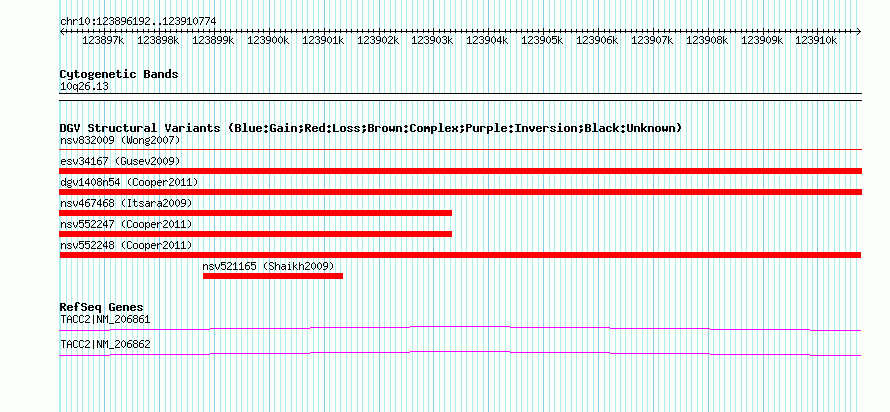
Task: Click the nsv552247 (Cooper2011) red bar
Action: (x=255, y=234)
